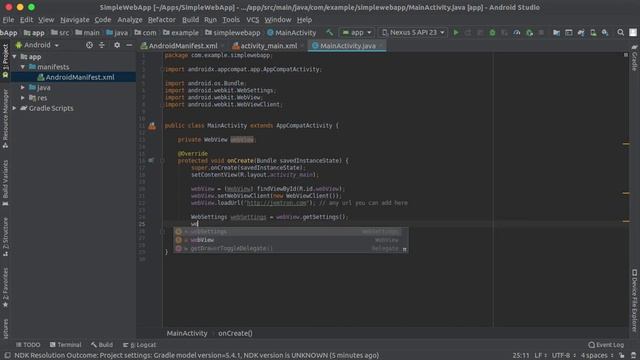
Task: Click the Search Everywhere magnifier icon
Action: click(620, 32)
